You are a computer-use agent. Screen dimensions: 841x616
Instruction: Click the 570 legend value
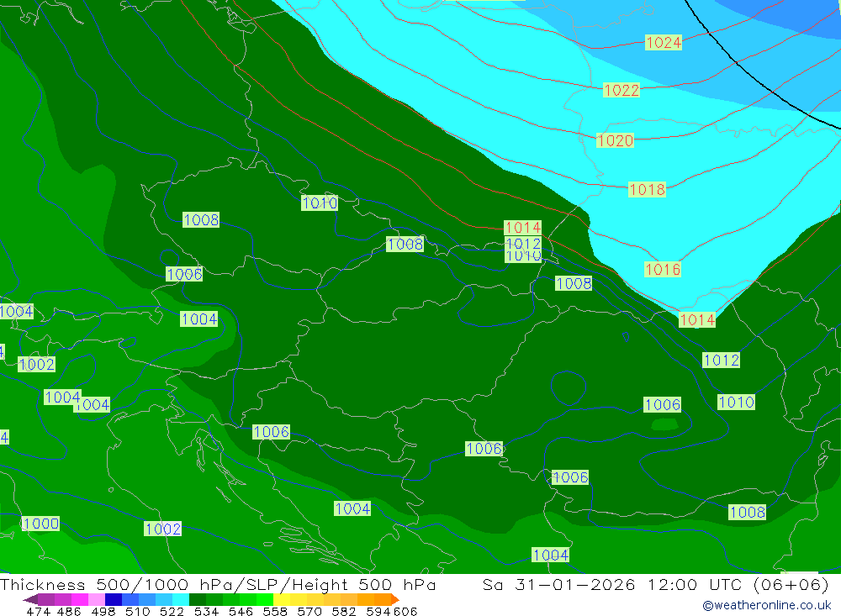(309, 611)
